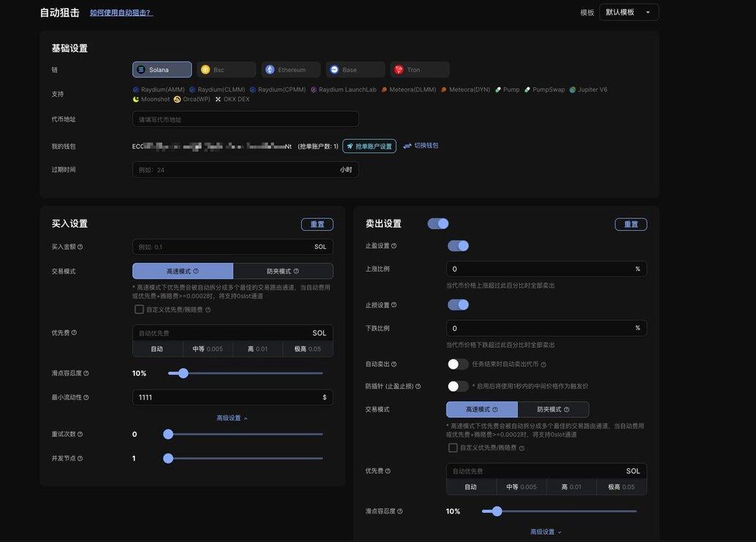Click info icon beside 最小流动性

(x=86, y=398)
